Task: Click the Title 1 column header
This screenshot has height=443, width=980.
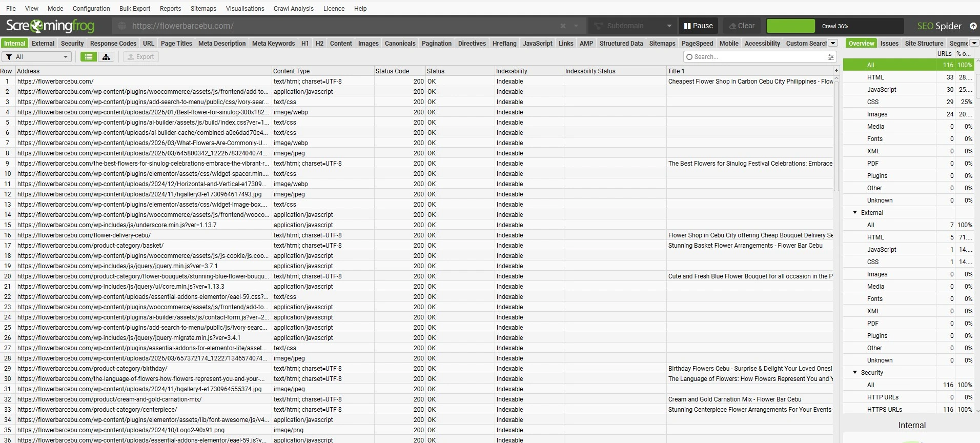Action: pos(749,71)
